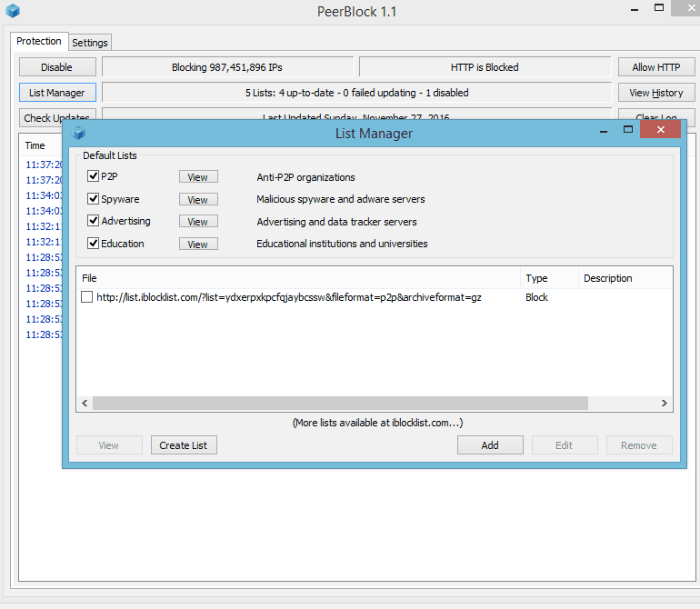Click the Create List button
Screen dimensions: 700x609
(184, 445)
